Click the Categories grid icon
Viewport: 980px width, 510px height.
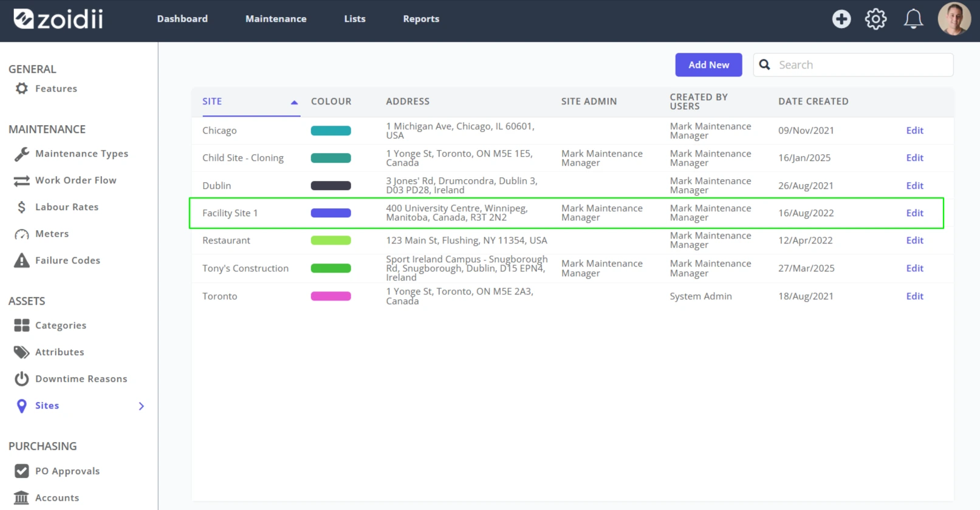tap(22, 325)
